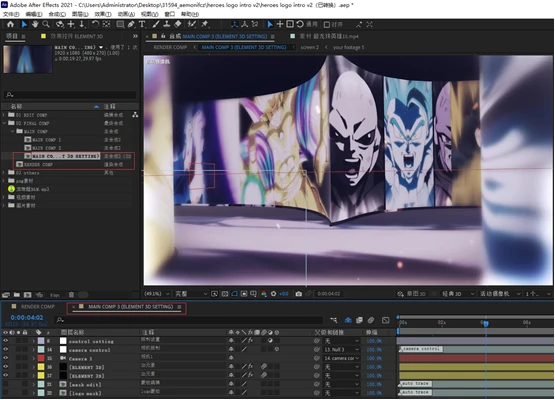Click the screen 2 breadcrumb above the viewer
The height and width of the screenshot is (400, 555).
pos(310,47)
